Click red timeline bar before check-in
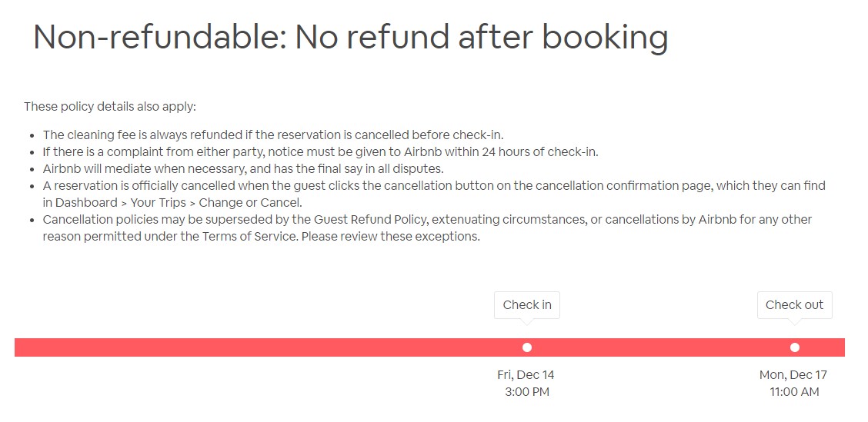868x422 pixels. 254,347
